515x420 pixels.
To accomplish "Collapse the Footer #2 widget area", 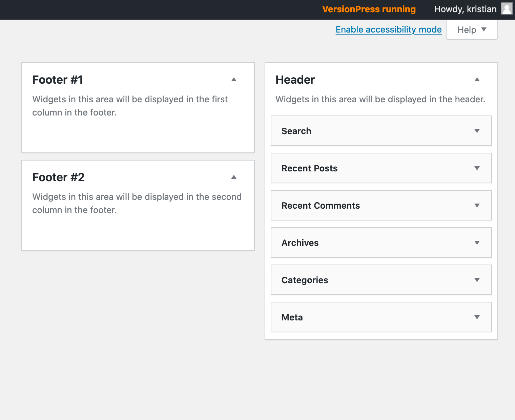I will point(234,177).
